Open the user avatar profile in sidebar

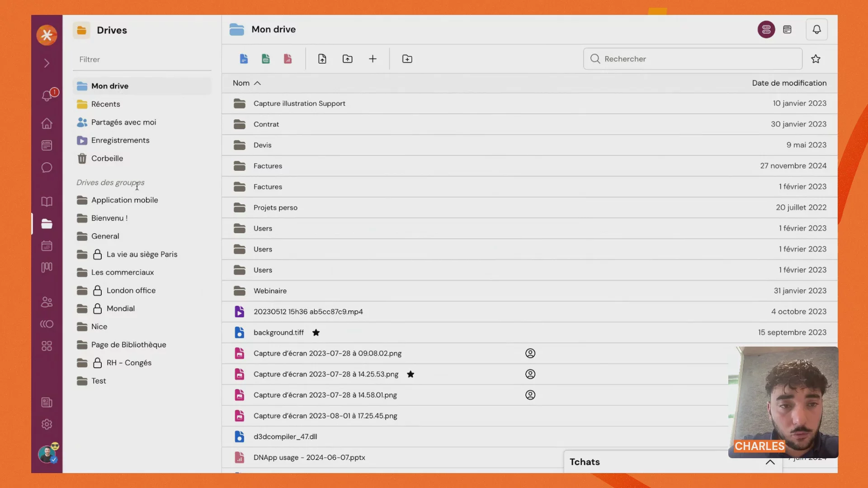(x=47, y=454)
